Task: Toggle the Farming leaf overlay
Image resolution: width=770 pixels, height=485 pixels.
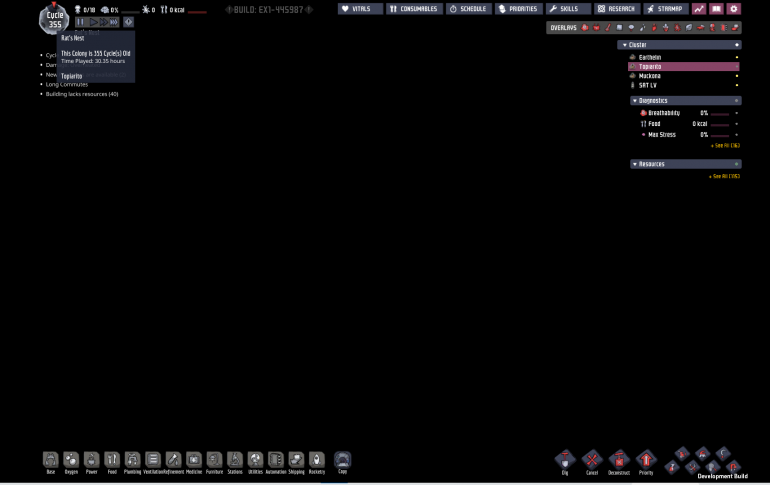Action: [688, 27]
